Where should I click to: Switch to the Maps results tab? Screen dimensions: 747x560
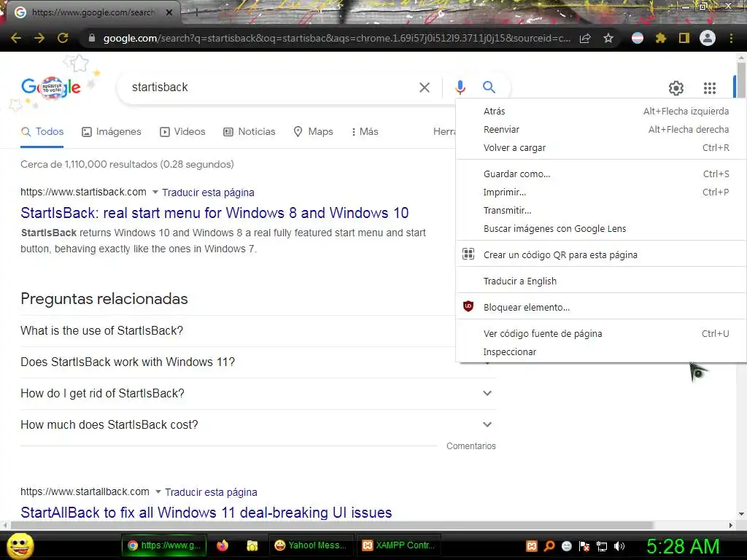coord(313,132)
